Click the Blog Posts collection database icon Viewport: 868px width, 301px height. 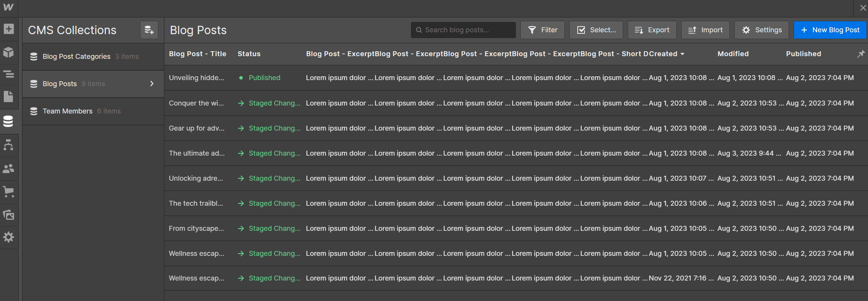(34, 84)
